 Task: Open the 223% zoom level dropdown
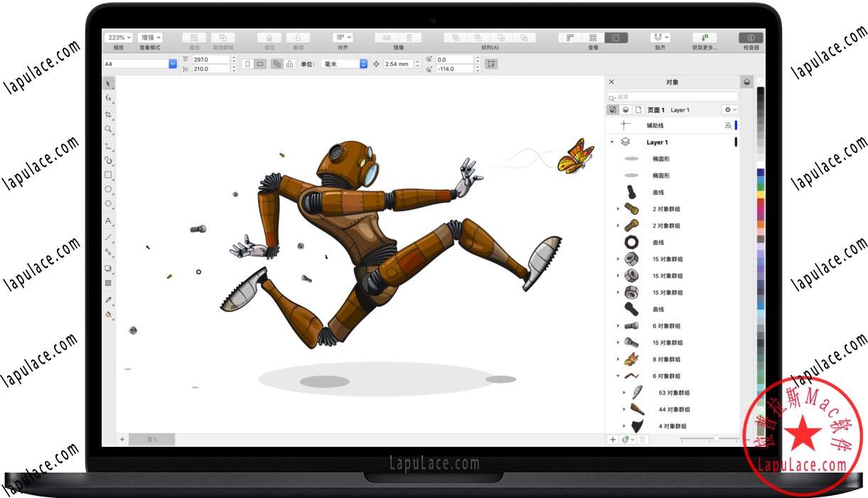(x=119, y=37)
